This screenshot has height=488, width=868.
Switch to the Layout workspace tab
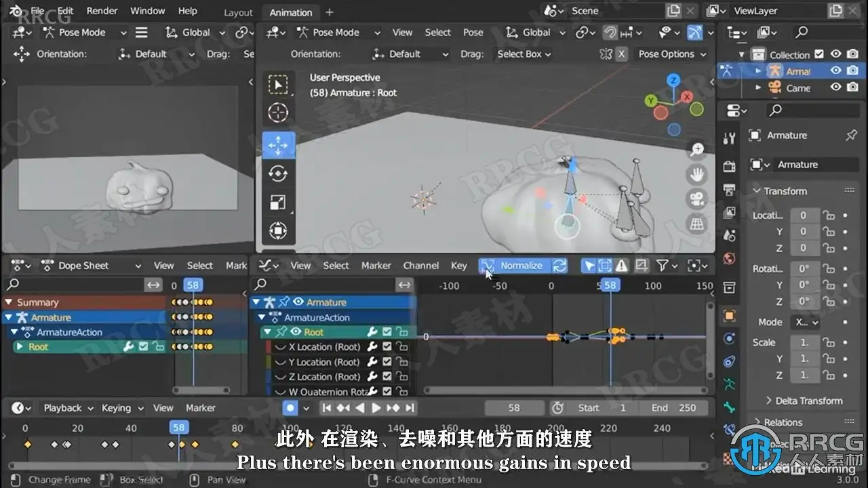(x=238, y=12)
